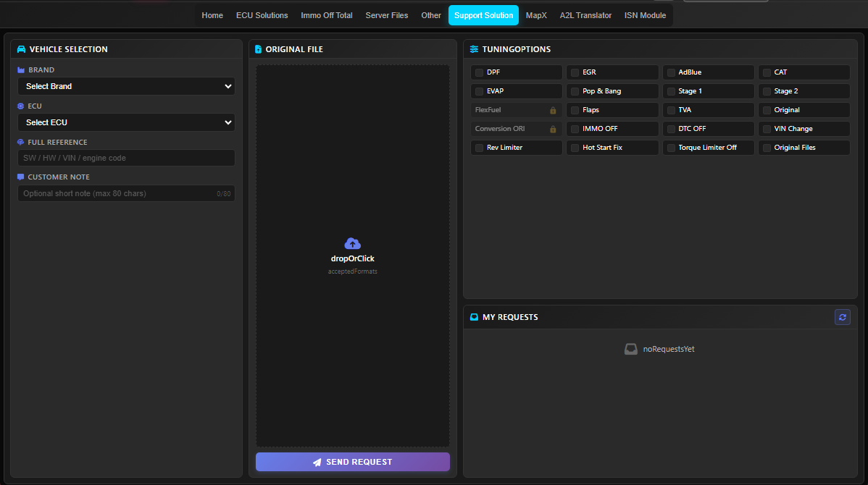
Task: Click the fingerprint icon beside Full Reference
Action: [20, 142]
